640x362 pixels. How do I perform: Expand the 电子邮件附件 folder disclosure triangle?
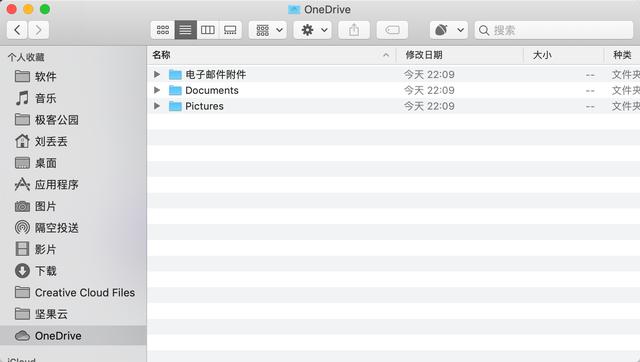157,74
